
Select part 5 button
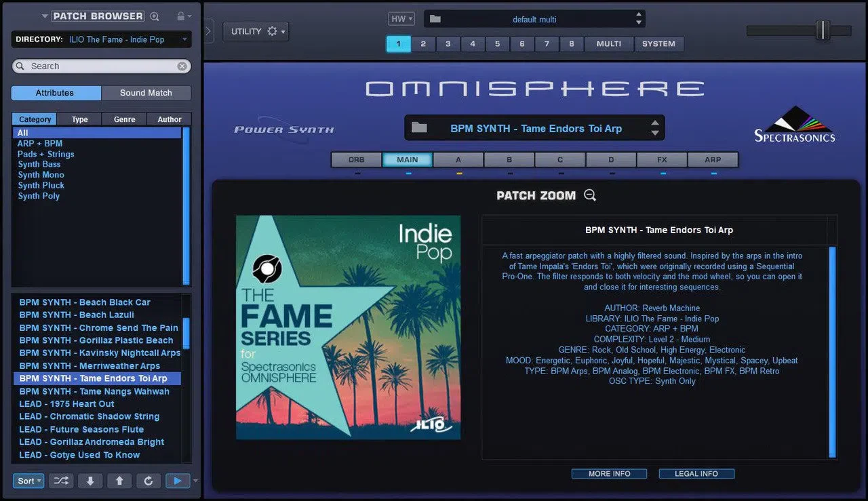(497, 43)
